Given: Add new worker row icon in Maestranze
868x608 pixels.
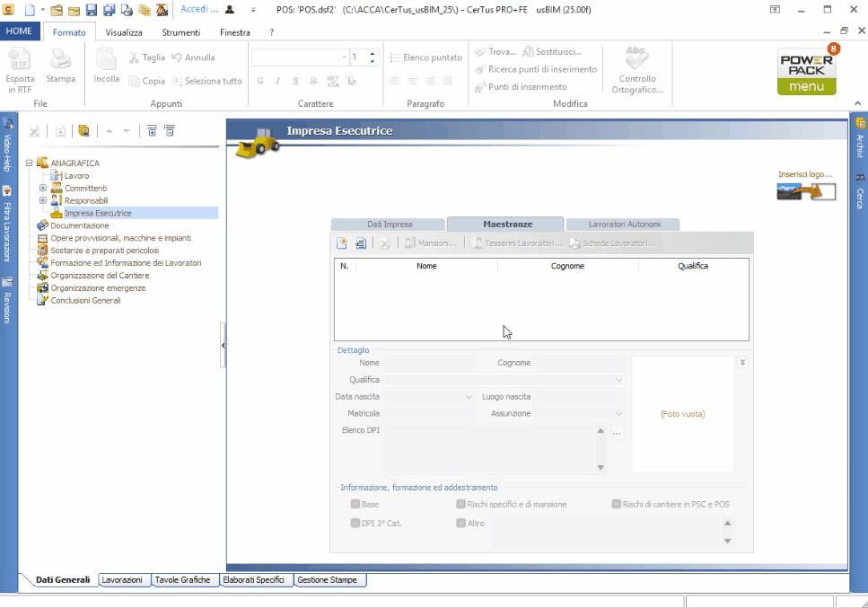Looking at the screenshot, I should click(342, 243).
